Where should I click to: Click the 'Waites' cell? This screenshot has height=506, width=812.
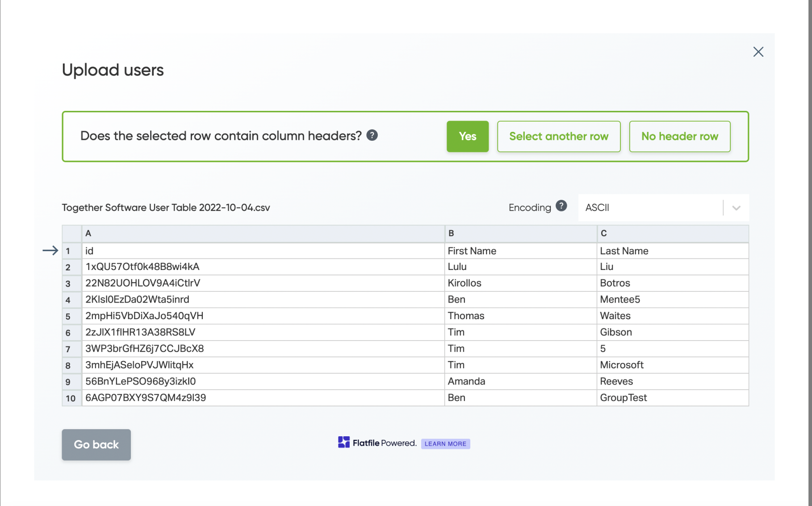pos(673,316)
